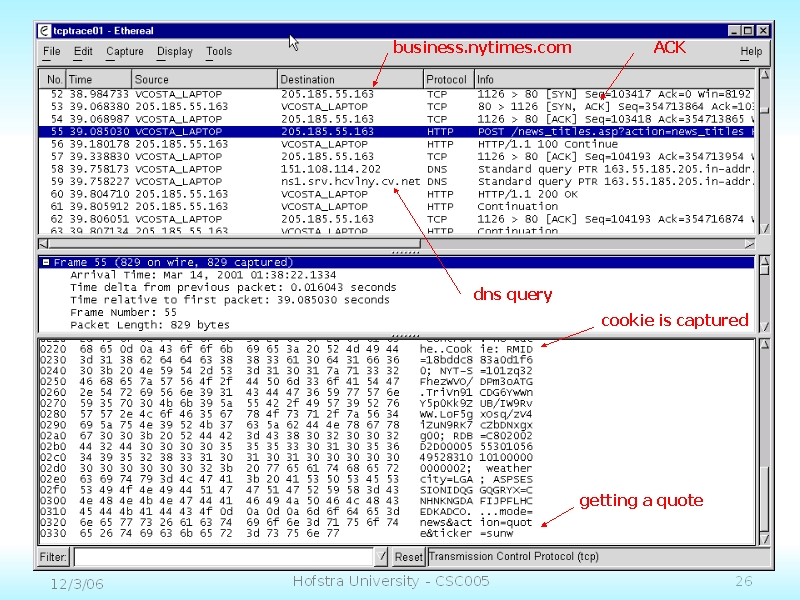The image size is (800, 600).
Task: Collapse the Frame 55 tree node
Action: [46, 262]
